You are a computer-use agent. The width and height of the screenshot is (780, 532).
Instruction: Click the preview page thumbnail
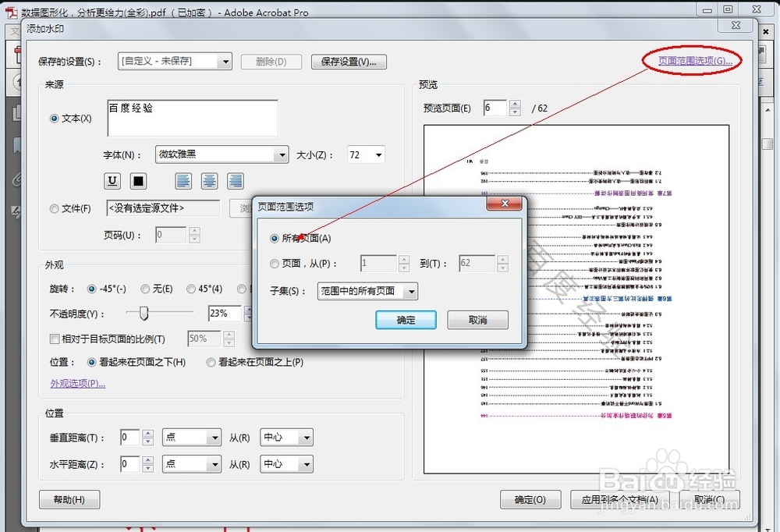point(576,299)
